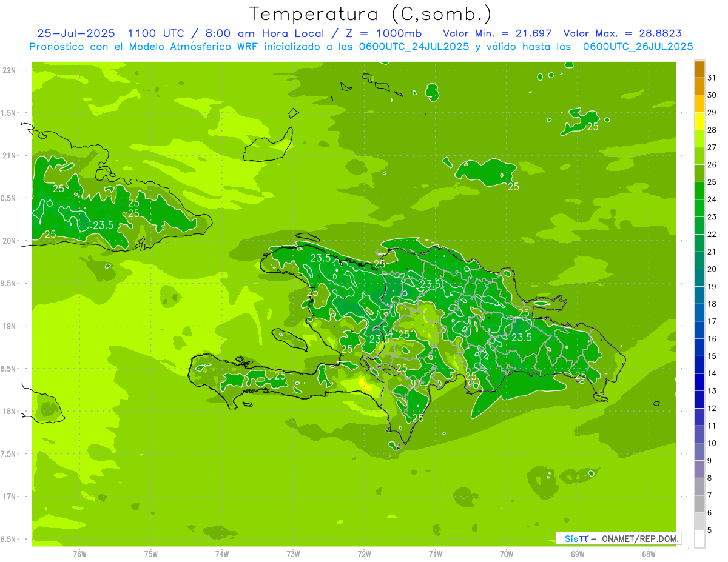This screenshot has width=728, height=562.
Task: Click the "73W" longitude label
Action: tap(293, 554)
